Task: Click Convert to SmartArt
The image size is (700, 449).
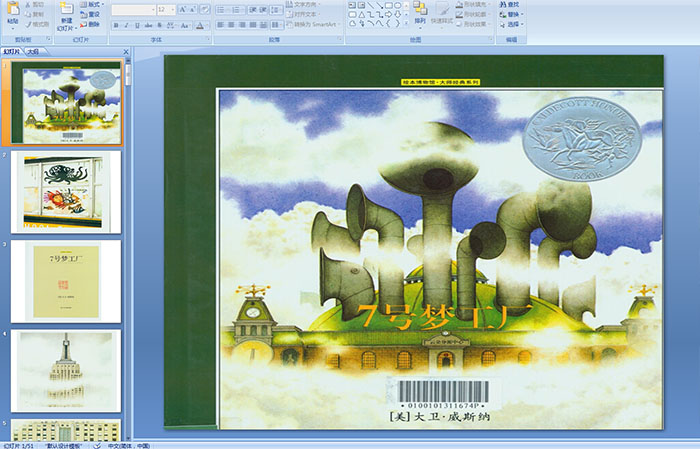Action: tap(312, 24)
